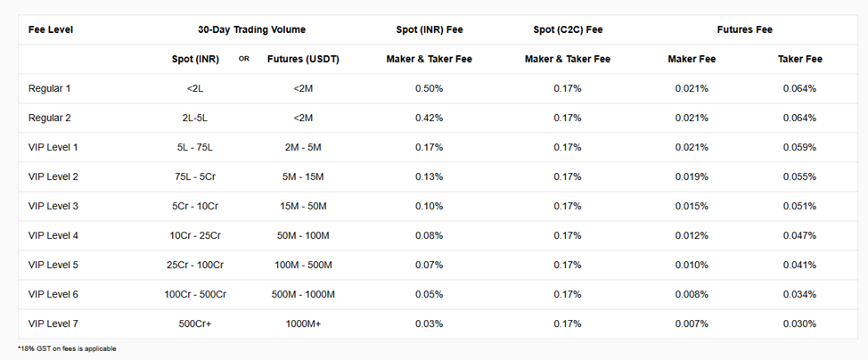868x360 pixels.
Task: Click the 500Cr+ spot volume cell
Action: (x=195, y=323)
